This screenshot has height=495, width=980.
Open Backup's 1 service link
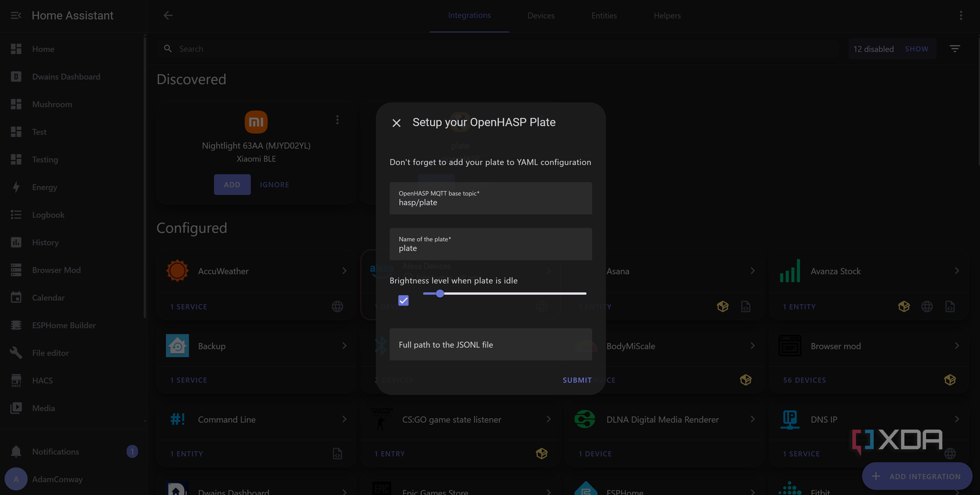pyautogui.click(x=189, y=380)
